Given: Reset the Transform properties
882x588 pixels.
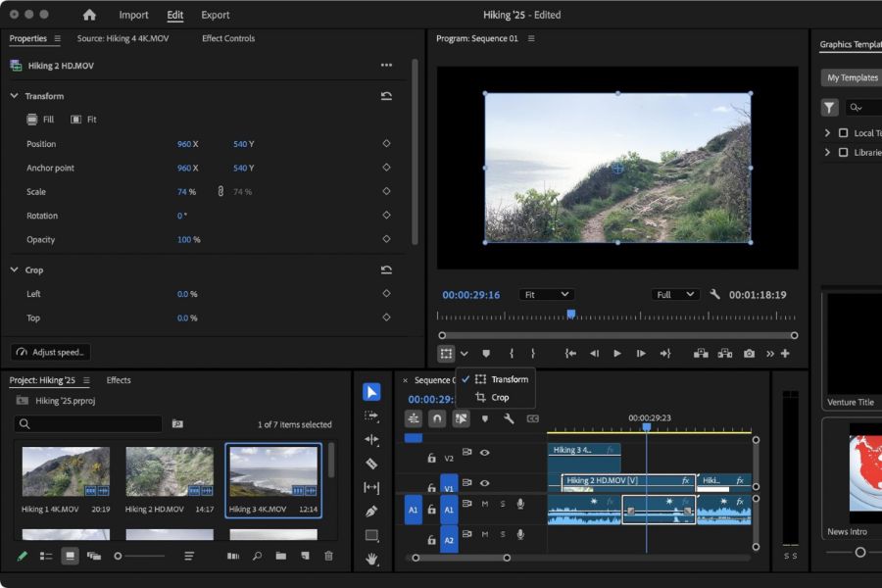Looking at the screenshot, I should [386, 96].
